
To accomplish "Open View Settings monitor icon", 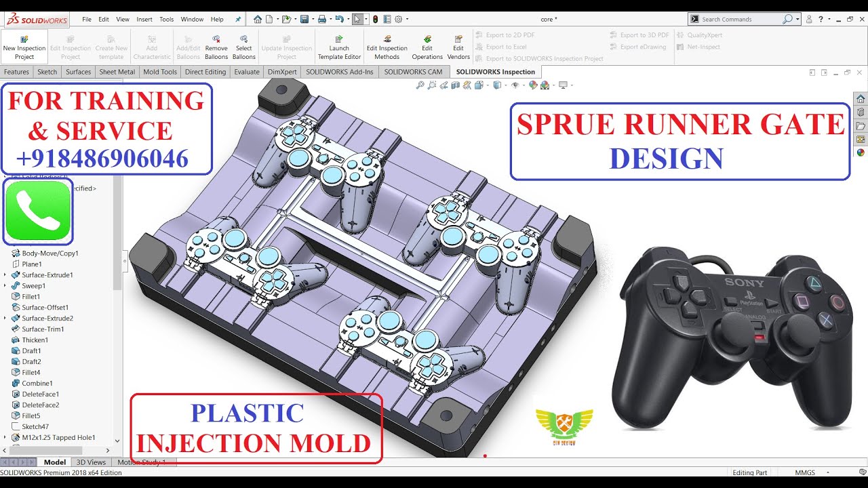I will 563,85.
